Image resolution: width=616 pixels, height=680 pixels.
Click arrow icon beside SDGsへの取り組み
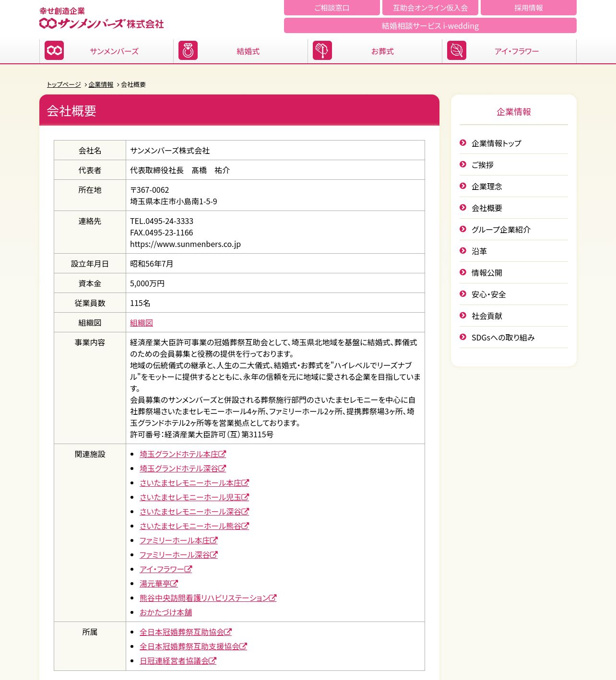463,337
